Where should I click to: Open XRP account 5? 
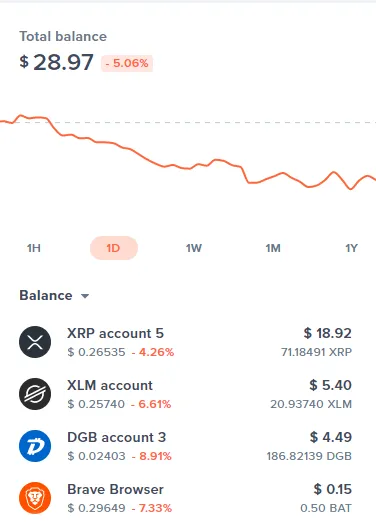coord(185,342)
